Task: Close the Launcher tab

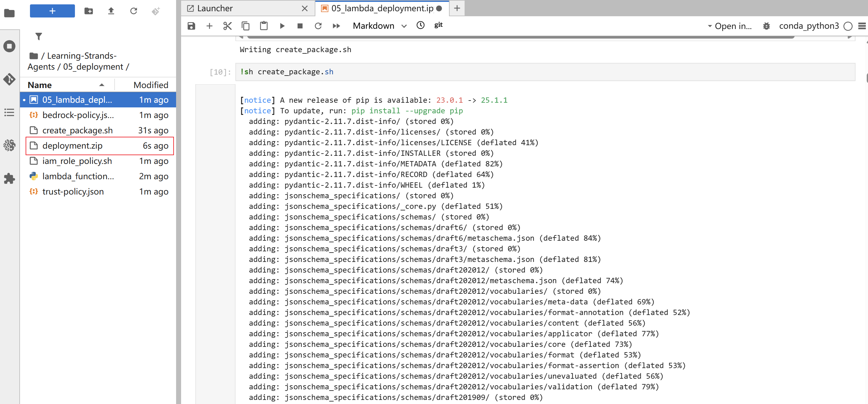Action: pyautogui.click(x=305, y=8)
